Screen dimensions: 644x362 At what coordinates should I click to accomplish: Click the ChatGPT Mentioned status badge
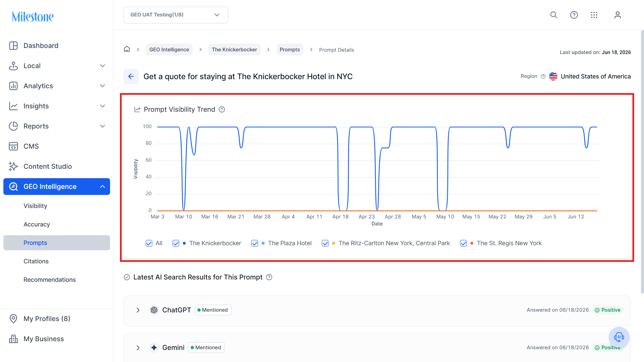213,310
